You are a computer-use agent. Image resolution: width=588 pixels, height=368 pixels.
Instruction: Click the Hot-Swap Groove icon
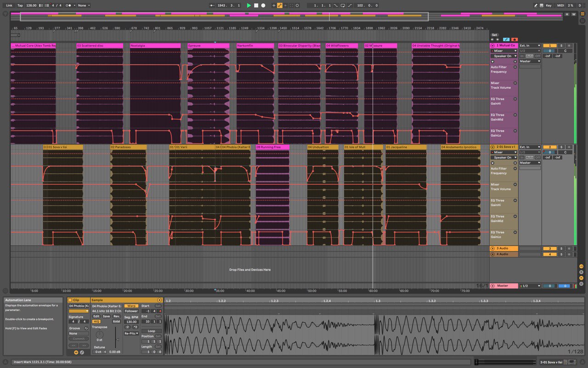[85, 328]
